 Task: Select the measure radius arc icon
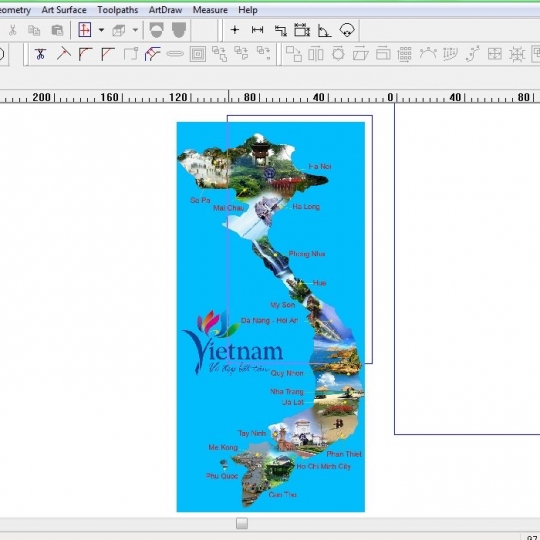click(x=346, y=30)
